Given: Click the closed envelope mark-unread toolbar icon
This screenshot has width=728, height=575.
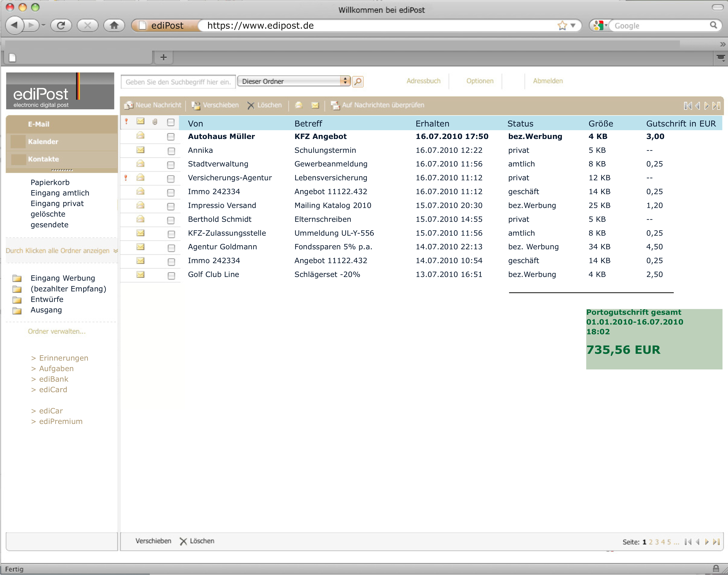Looking at the screenshot, I should tap(315, 105).
